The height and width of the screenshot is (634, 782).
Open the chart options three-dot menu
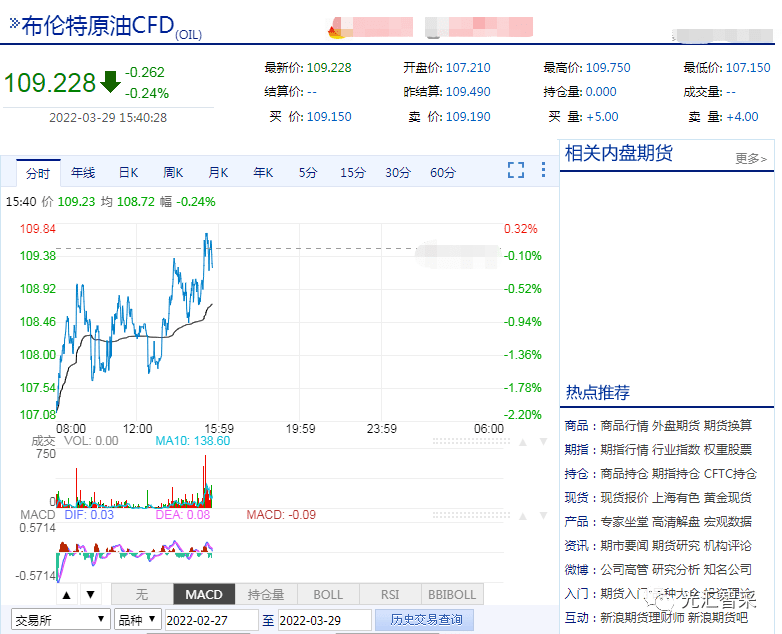tap(543, 170)
